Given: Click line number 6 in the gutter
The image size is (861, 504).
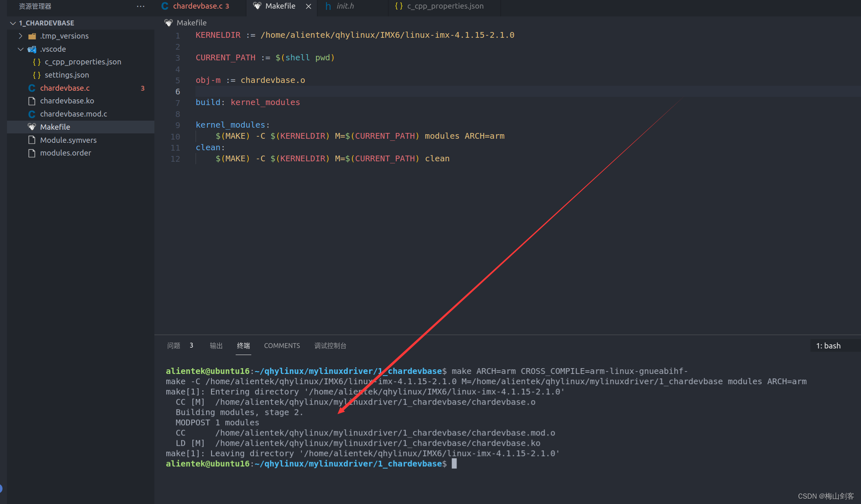Looking at the screenshot, I should [x=177, y=91].
